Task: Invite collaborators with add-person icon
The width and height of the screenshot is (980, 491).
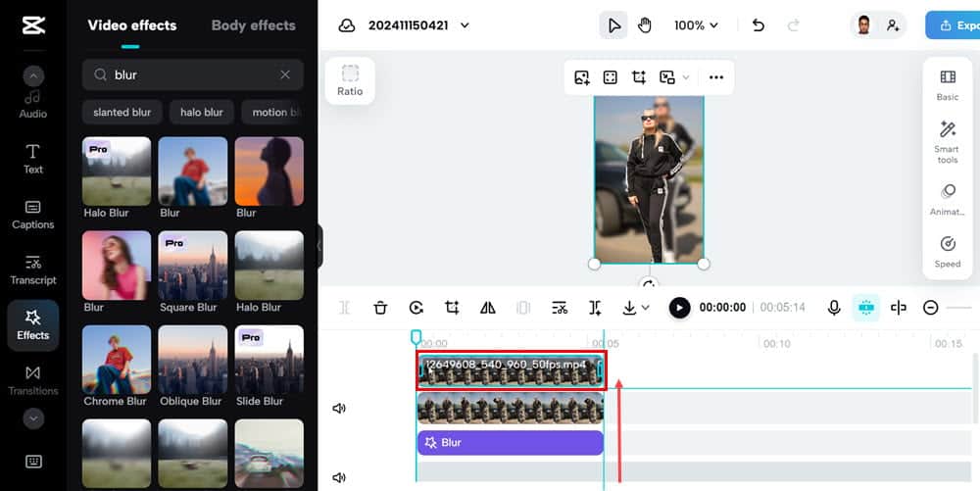Action: click(x=893, y=25)
